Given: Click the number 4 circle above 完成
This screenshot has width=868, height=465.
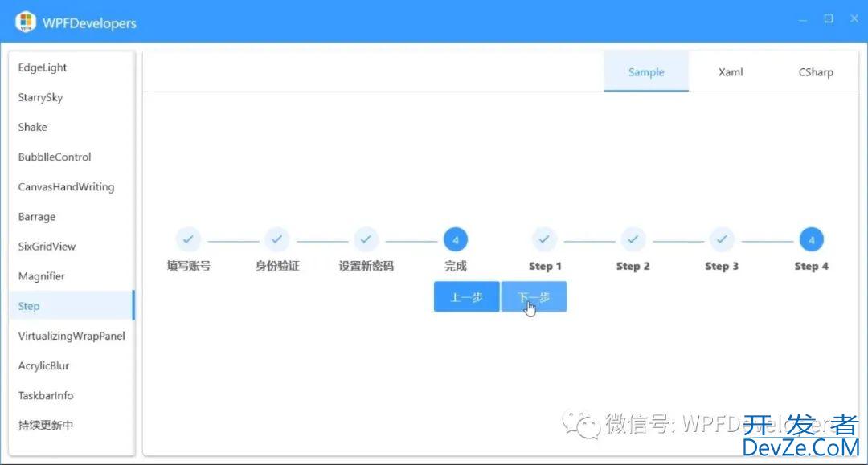Looking at the screenshot, I should [455, 239].
